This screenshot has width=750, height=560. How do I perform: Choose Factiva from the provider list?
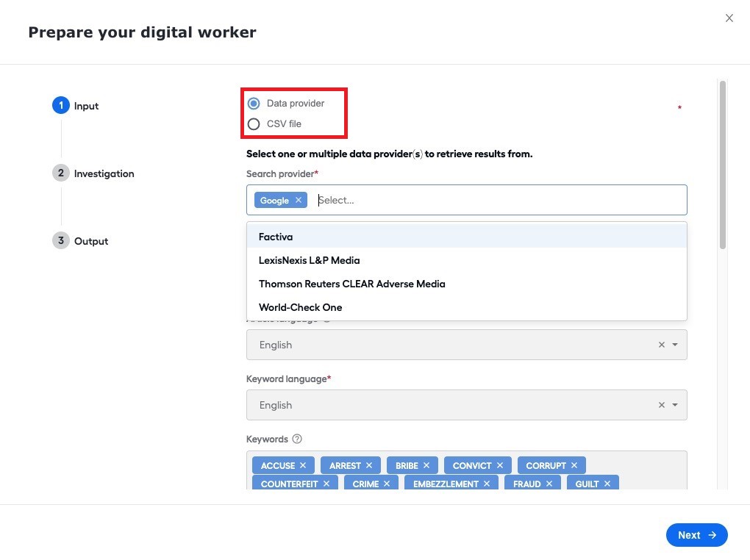pyautogui.click(x=466, y=237)
